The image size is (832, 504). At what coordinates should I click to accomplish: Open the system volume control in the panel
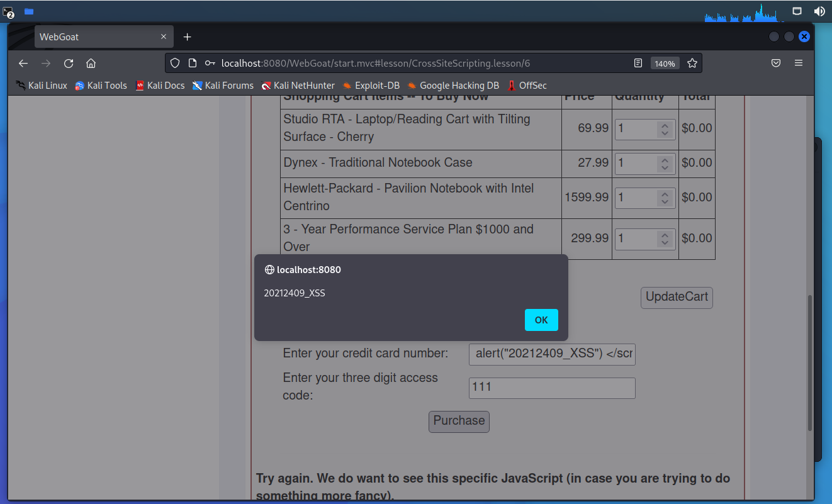click(819, 11)
